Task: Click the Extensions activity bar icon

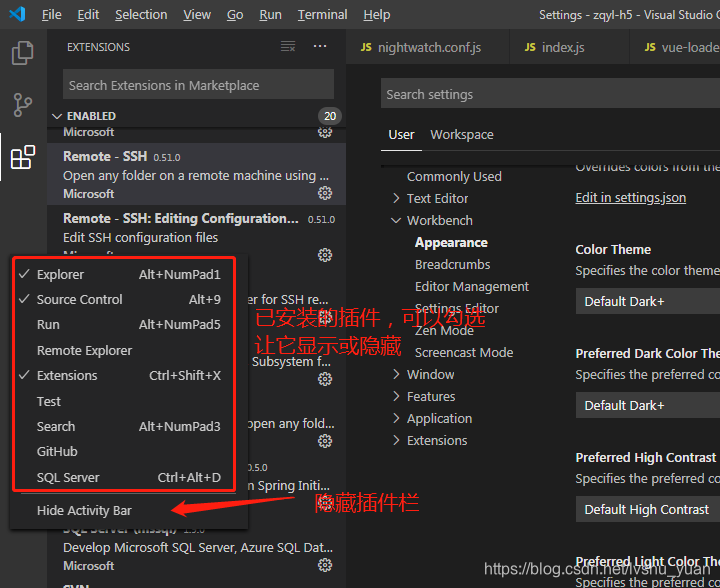Action: (22, 157)
